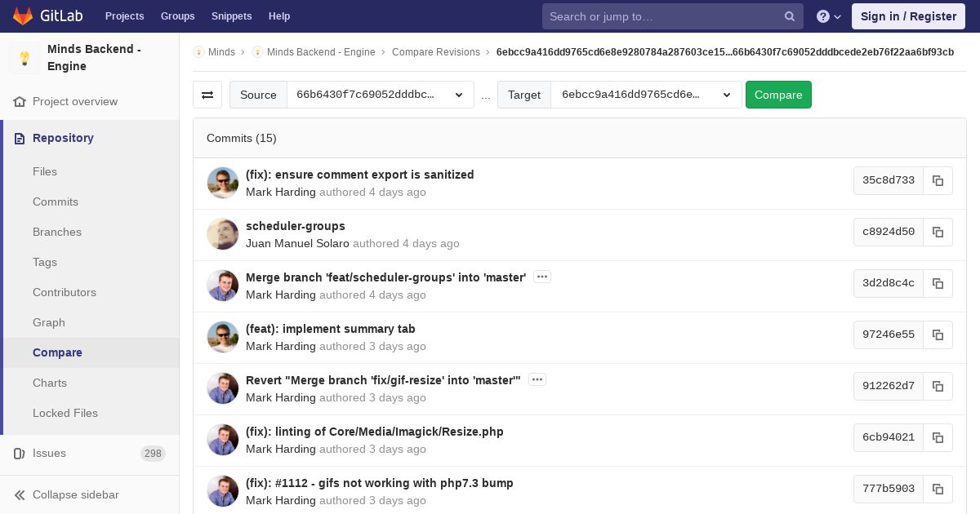Open the Target revision dropdown
Screen dimensions: 980x514
(645, 95)
